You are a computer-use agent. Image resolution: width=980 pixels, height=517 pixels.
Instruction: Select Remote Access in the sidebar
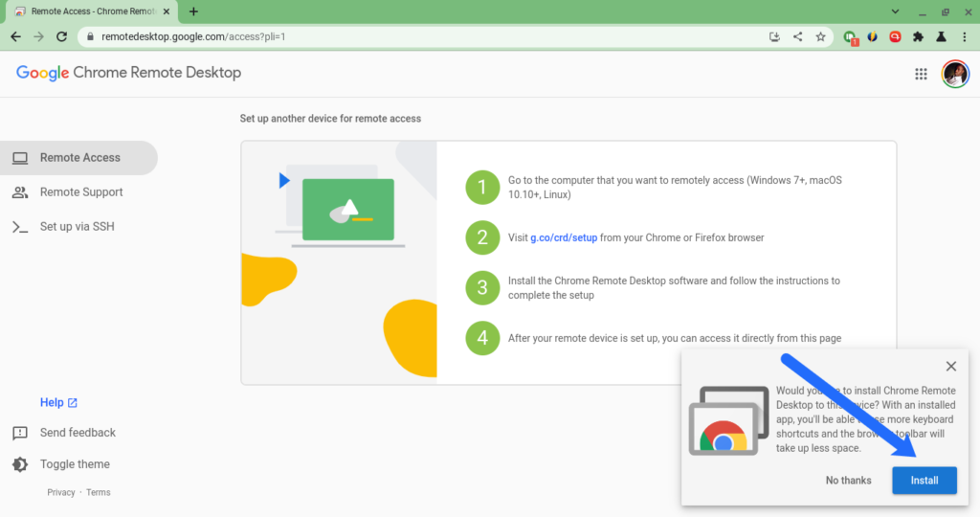(x=78, y=158)
